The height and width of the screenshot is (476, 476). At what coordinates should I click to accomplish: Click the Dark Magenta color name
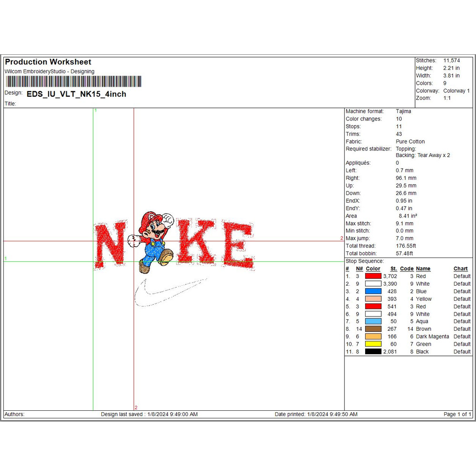(432, 337)
